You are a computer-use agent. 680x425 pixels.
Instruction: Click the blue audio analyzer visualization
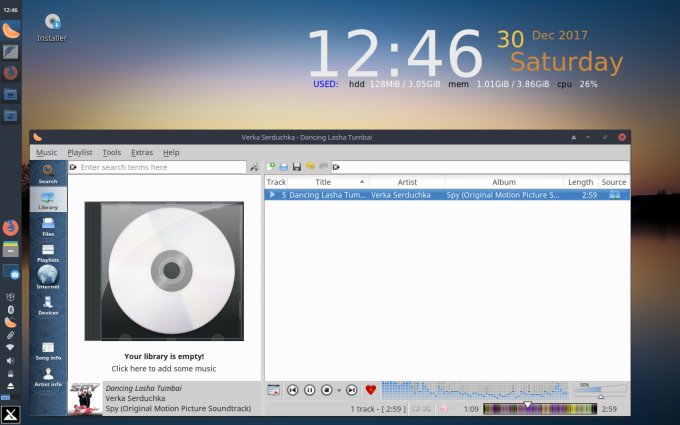click(x=475, y=390)
